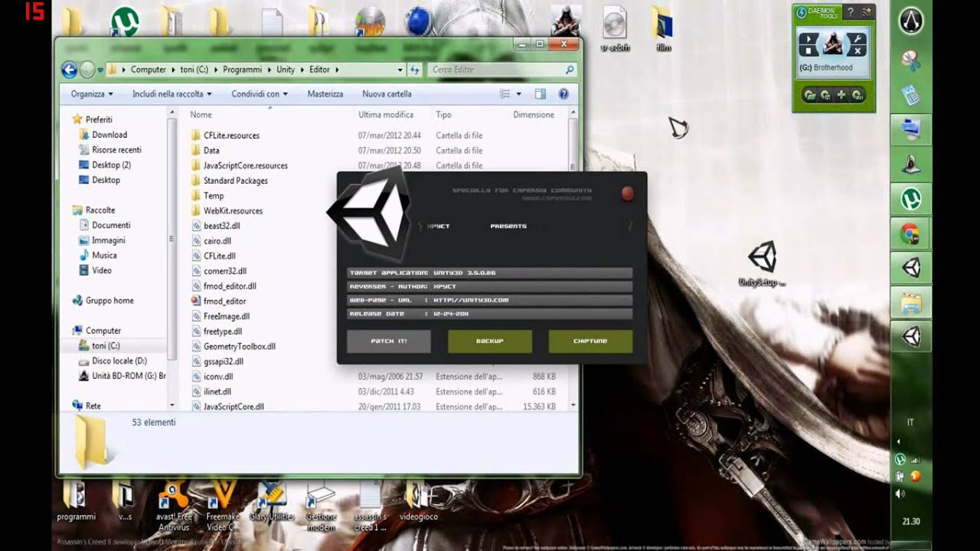The image size is (980, 551).
Task: Click the BACKUP button in patcher window
Action: click(490, 341)
